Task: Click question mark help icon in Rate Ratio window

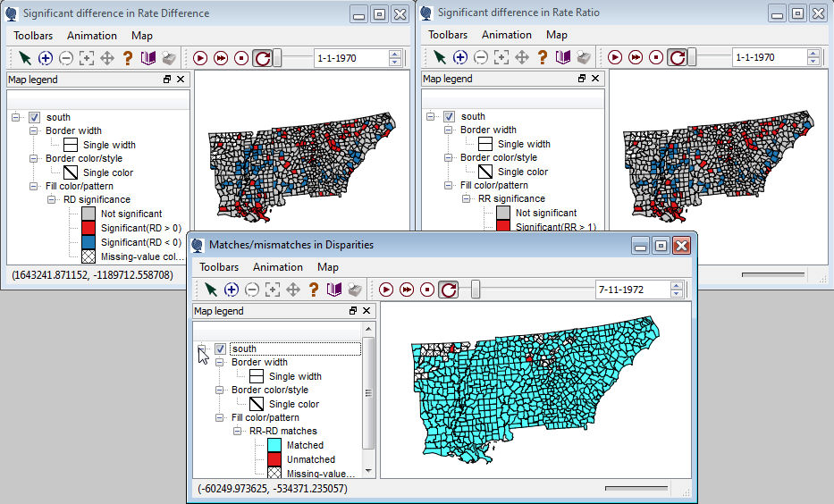Action: (x=543, y=57)
